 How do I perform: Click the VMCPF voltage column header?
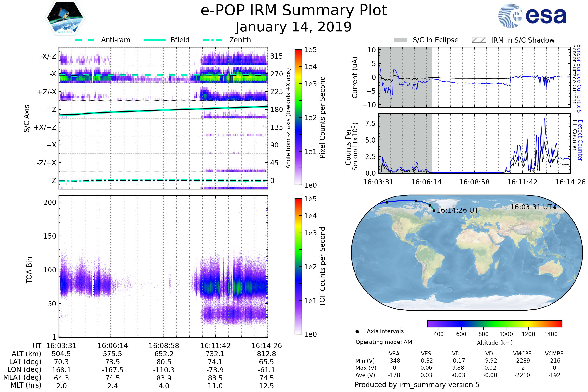[x=522, y=354]
